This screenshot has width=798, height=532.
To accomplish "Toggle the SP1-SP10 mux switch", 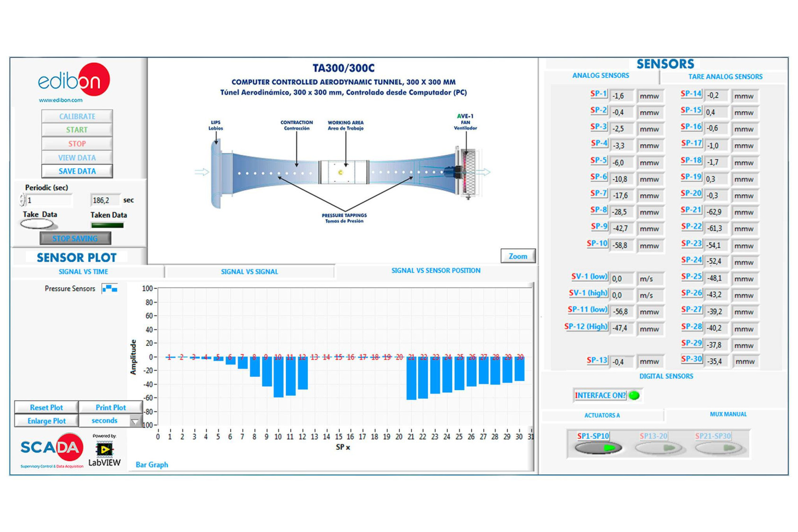I will click(598, 447).
